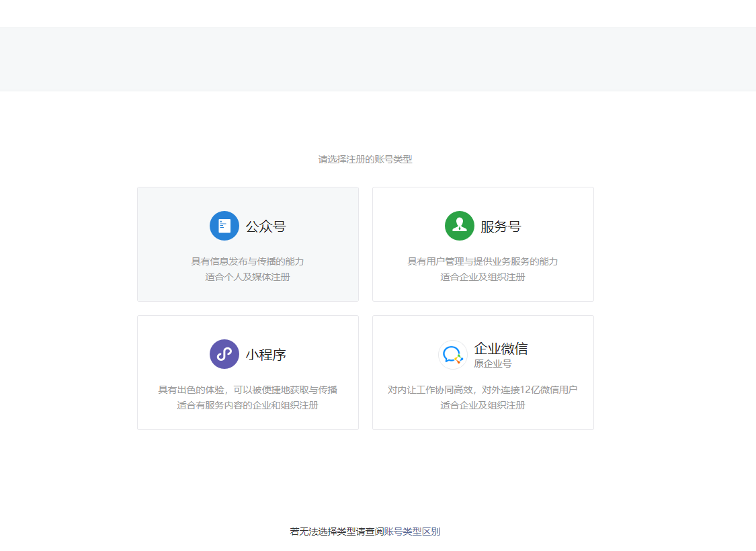
Task: Click 具有信息发布与传播的能力 description
Action: pyautogui.click(x=247, y=261)
